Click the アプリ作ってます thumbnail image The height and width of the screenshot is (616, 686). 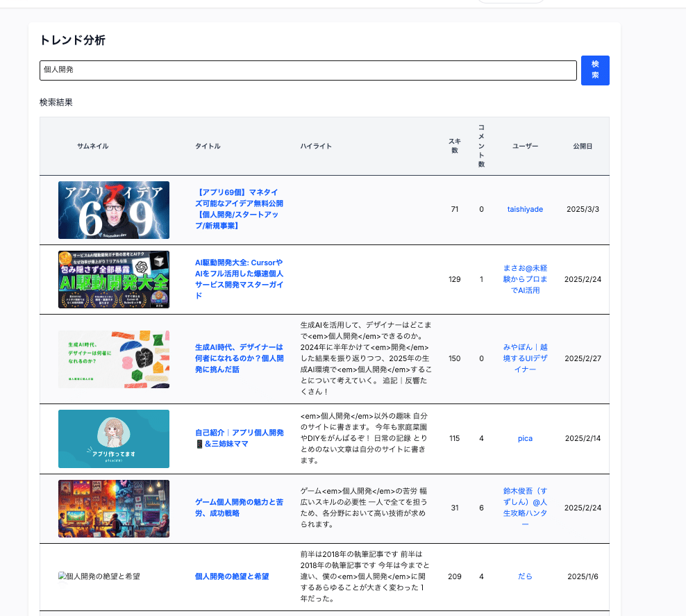113,439
